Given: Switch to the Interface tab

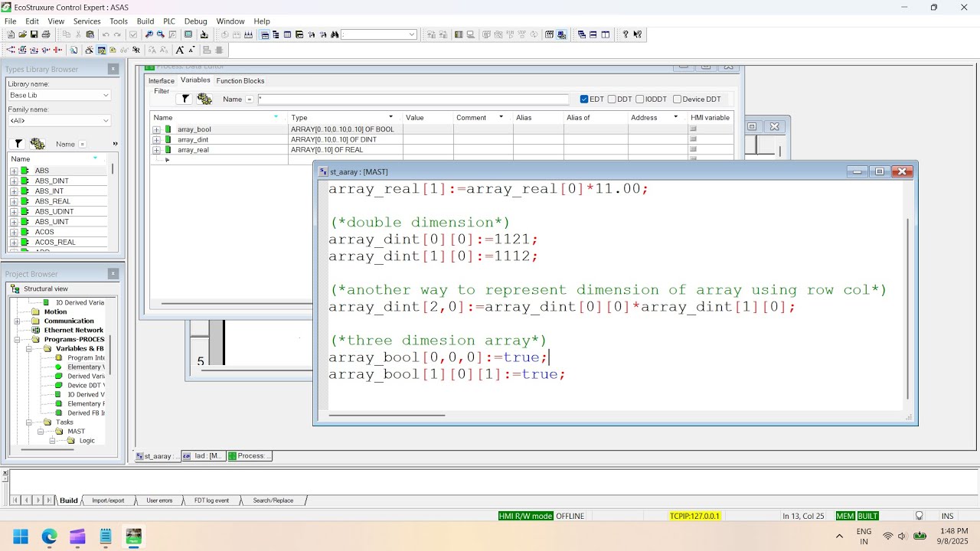Looking at the screenshot, I should [x=161, y=80].
